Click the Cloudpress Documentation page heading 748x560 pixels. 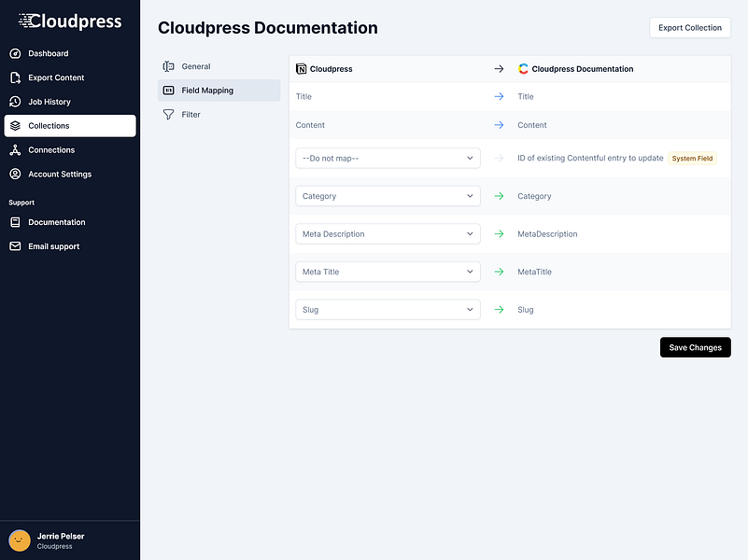[268, 28]
